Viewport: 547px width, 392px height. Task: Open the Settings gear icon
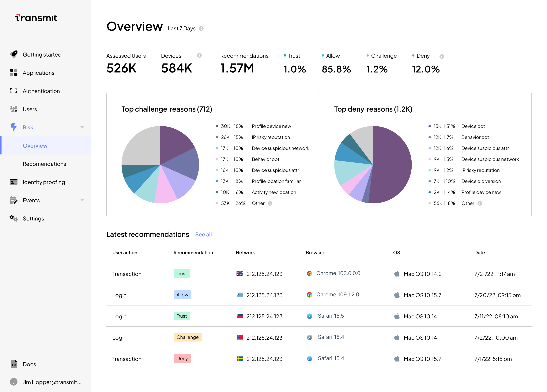click(x=12, y=219)
